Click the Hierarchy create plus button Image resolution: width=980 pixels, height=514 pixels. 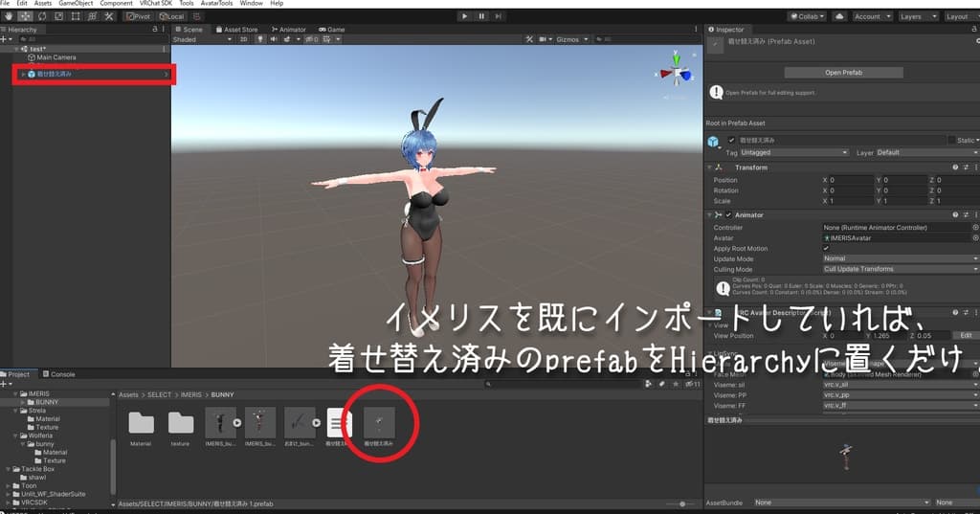pyautogui.click(x=4, y=39)
